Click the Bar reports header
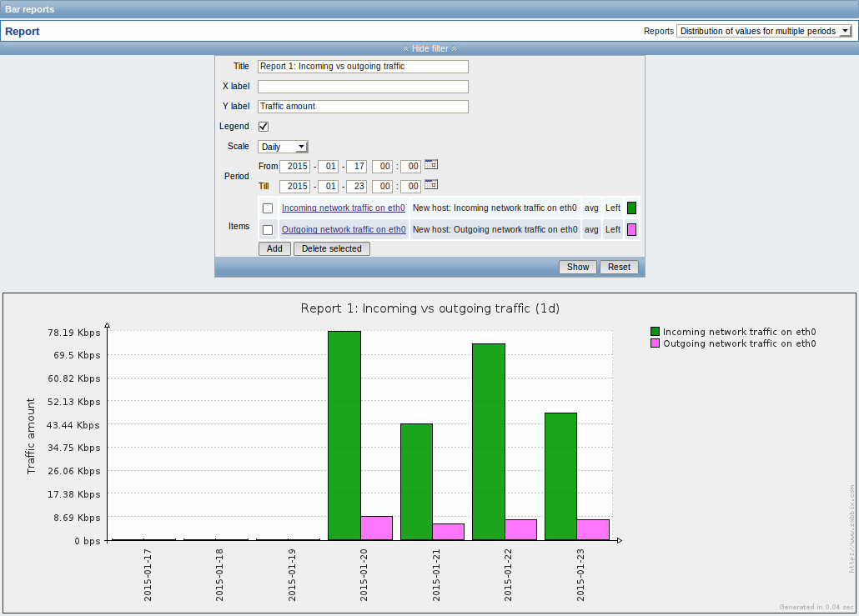This screenshot has width=859, height=616. (29, 9)
